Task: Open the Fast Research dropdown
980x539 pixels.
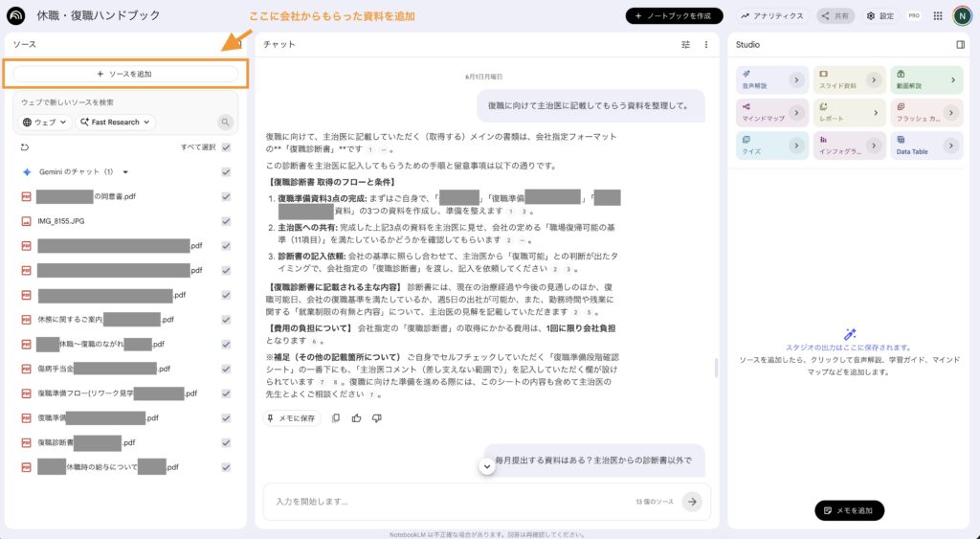Action: (115, 122)
